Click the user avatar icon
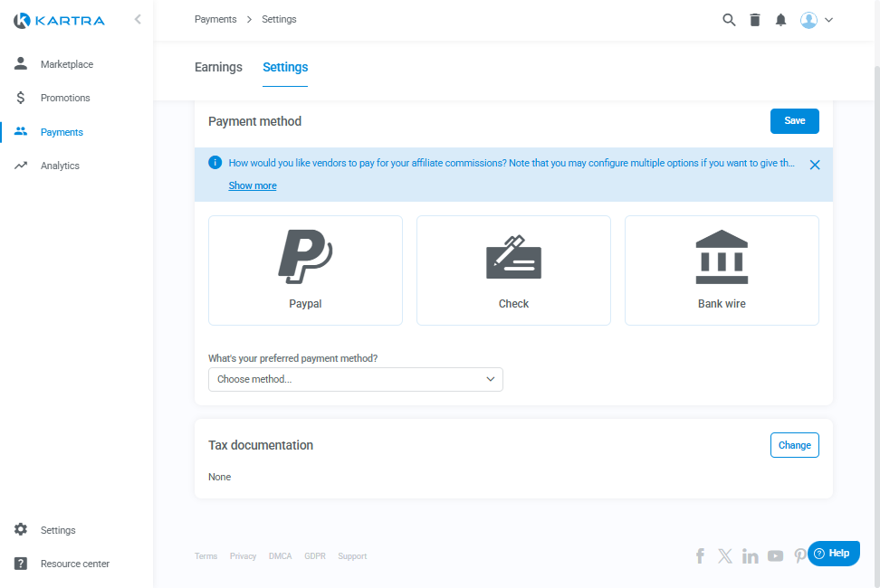Viewport: 880px width, 588px height. (808, 20)
